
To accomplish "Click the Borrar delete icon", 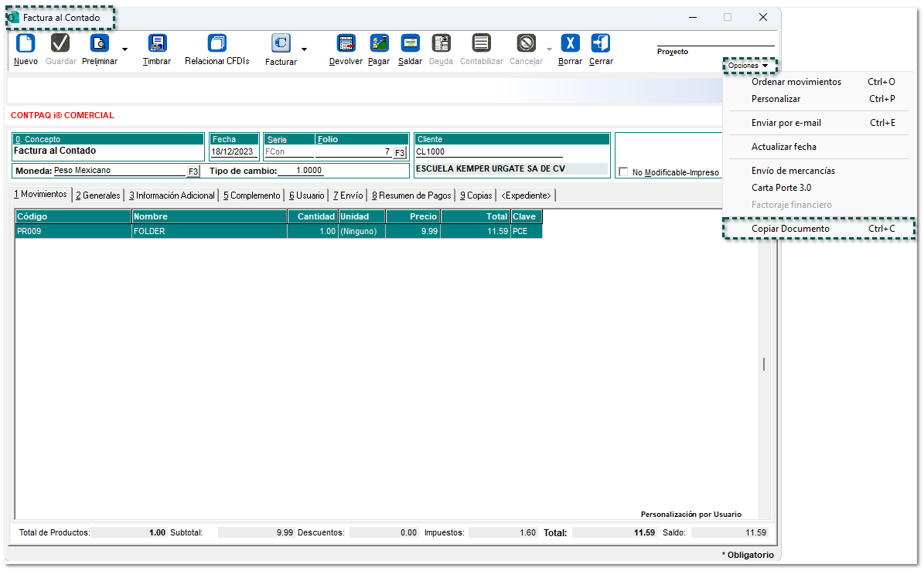I will [x=570, y=44].
